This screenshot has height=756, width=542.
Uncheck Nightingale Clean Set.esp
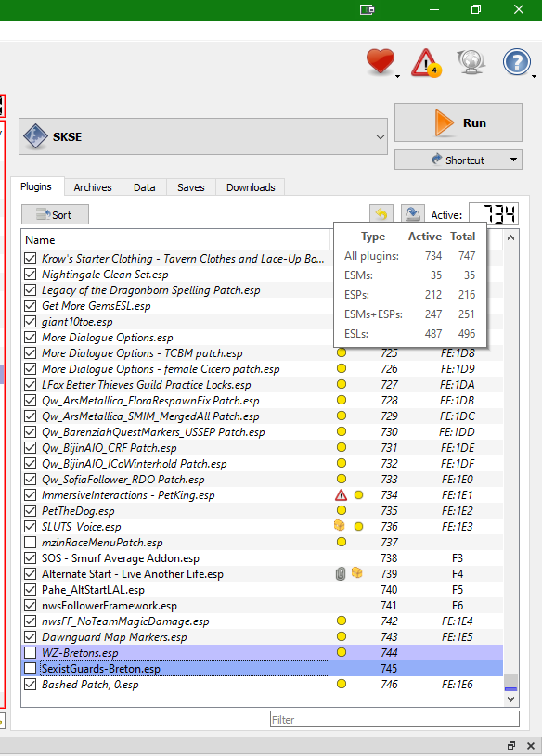click(x=31, y=275)
